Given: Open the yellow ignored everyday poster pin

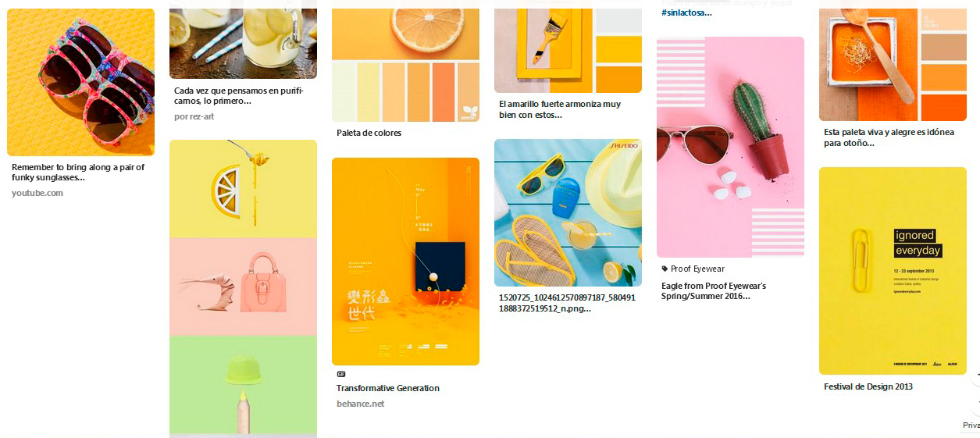Looking at the screenshot, I should point(893,271).
